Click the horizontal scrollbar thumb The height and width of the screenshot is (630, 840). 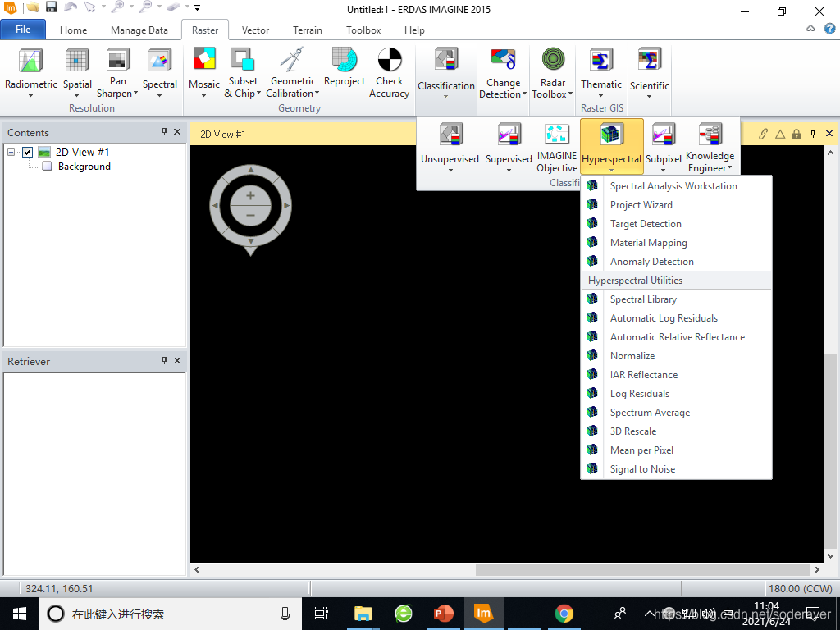pos(642,569)
